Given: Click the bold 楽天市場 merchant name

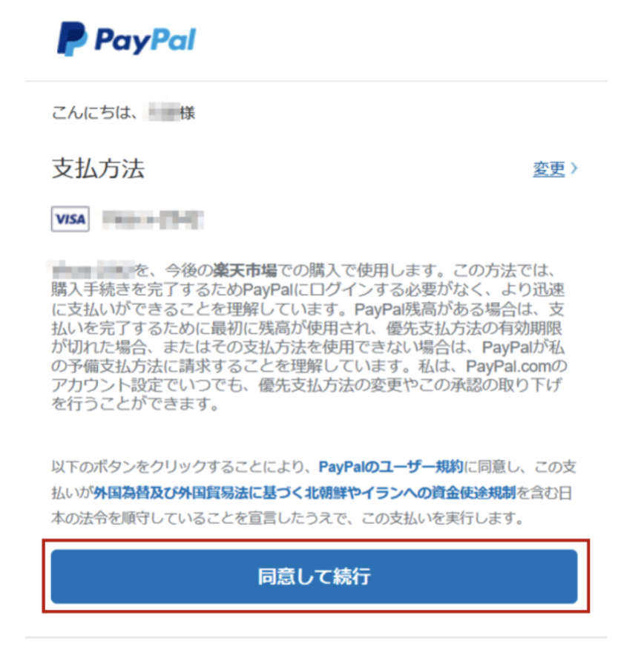Looking at the screenshot, I should (x=245, y=270).
